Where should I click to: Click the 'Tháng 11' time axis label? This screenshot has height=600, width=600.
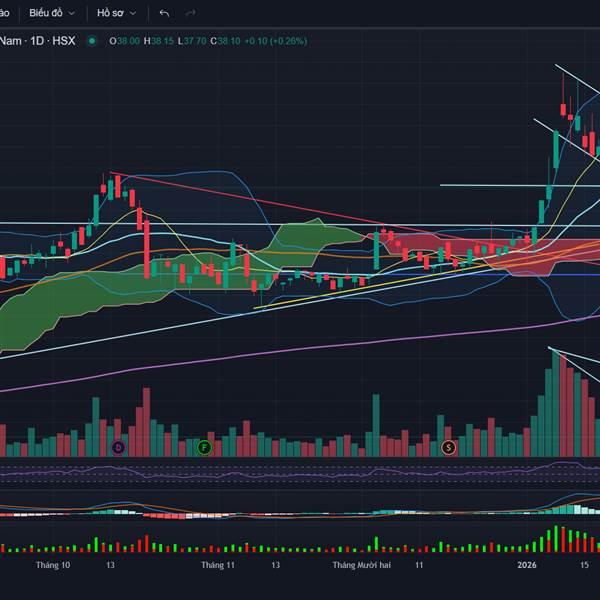coord(218,565)
